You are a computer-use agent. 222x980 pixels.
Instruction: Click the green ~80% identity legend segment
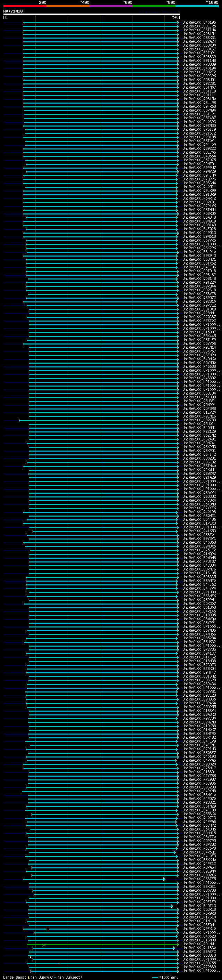pos(154,6)
